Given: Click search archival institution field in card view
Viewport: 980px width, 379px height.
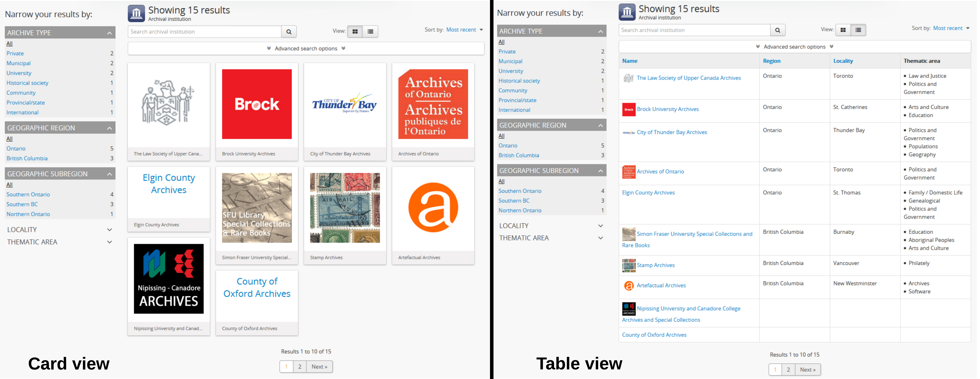Looking at the screenshot, I should [205, 31].
